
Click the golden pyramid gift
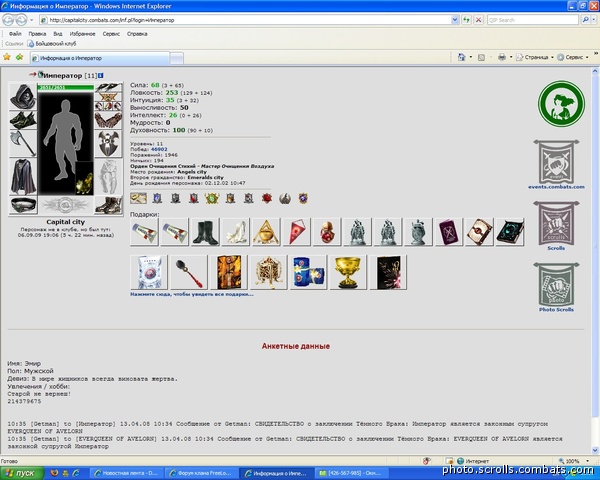(266, 232)
